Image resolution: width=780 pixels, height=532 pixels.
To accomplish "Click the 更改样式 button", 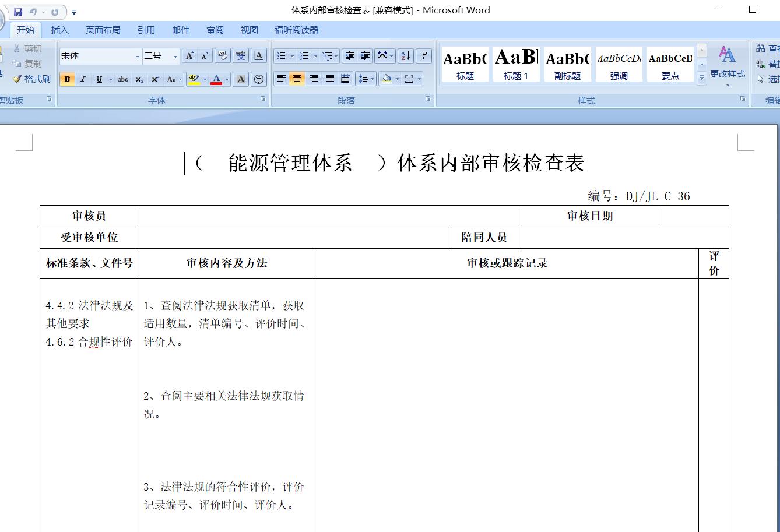I will (727, 65).
